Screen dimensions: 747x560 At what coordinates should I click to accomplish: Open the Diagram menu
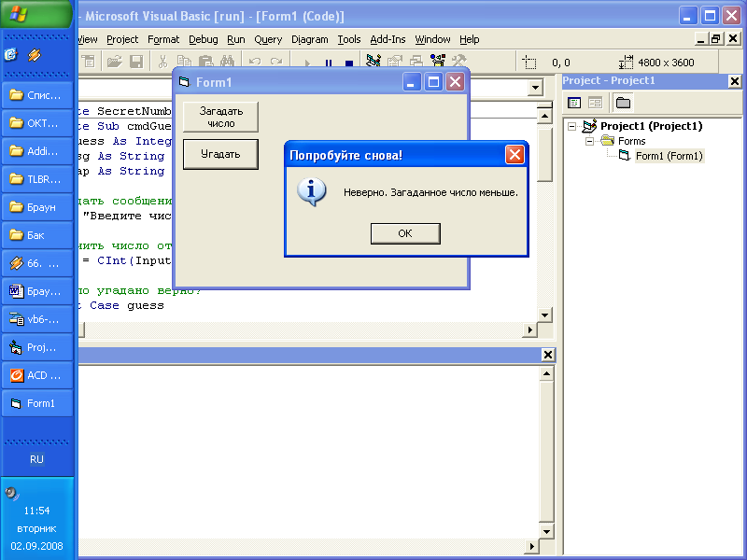click(x=310, y=39)
